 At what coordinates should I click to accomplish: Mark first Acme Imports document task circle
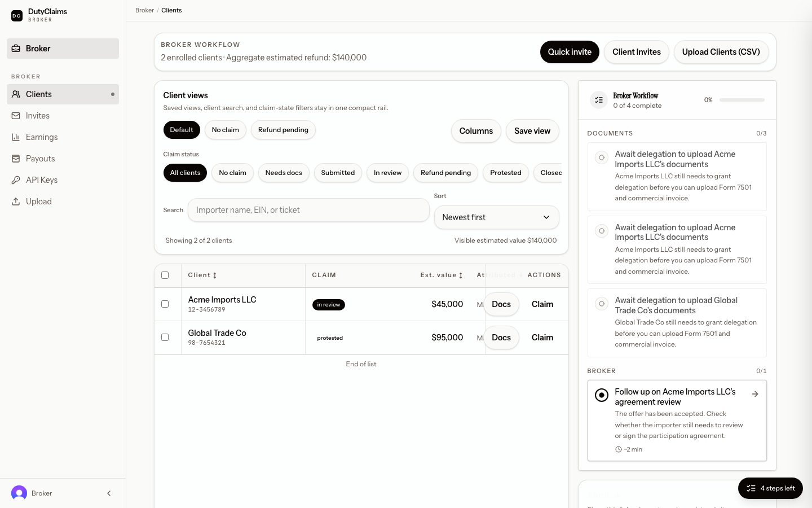coord(602,157)
